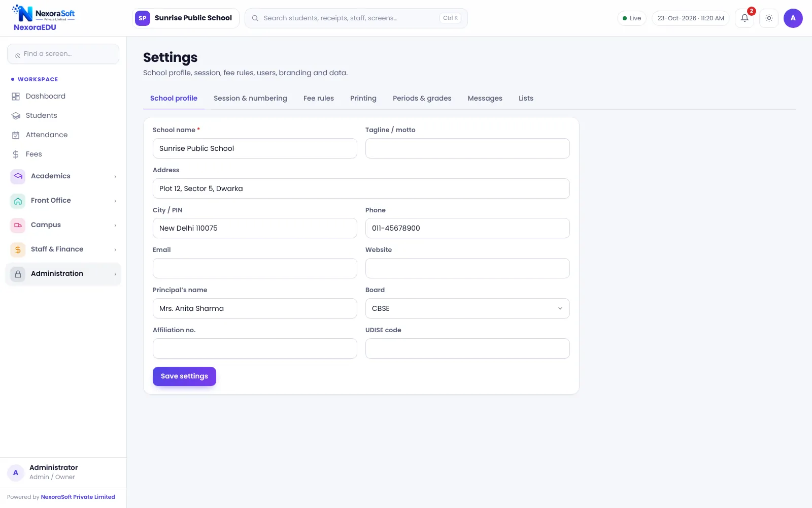This screenshot has width=812, height=508.
Task: Expand the Campus menu chevron
Action: (115, 226)
